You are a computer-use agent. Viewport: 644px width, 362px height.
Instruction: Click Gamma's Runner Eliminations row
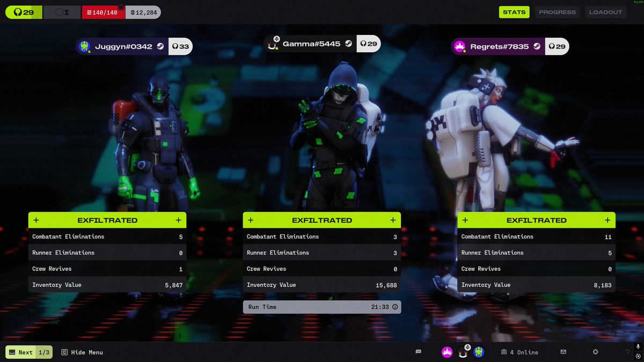pyautogui.click(x=322, y=253)
